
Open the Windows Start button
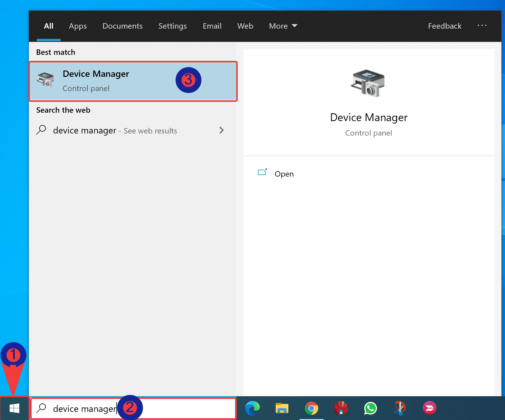click(x=14, y=408)
